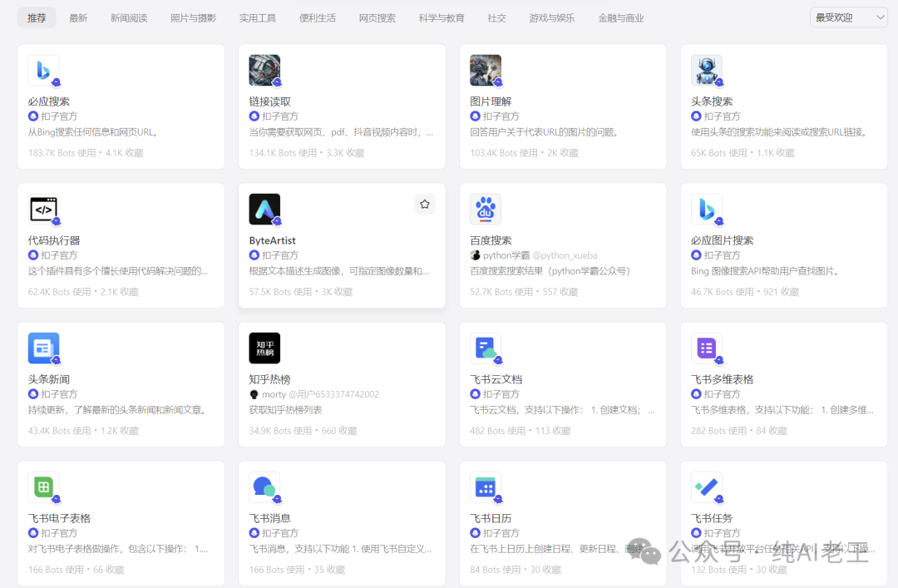This screenshot has height=588, width=898.
Task: Open the 飞书电子表格 green icon
Action: (43, 487)
